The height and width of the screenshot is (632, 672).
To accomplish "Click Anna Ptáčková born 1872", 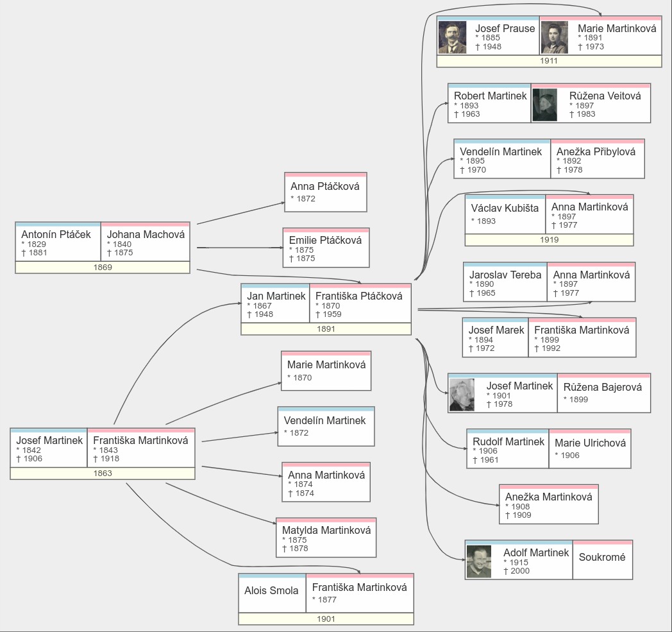I will (x=325, y=192).
